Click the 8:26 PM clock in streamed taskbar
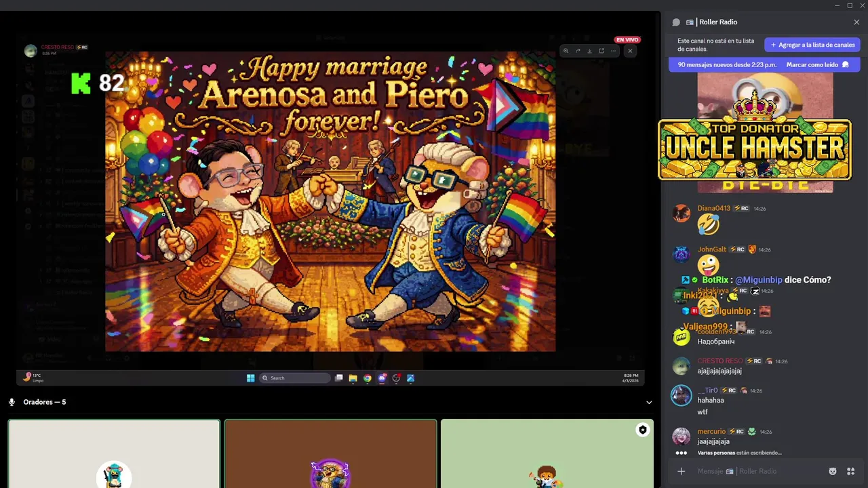This screenshot has height=488, width=868. (630, 378)
